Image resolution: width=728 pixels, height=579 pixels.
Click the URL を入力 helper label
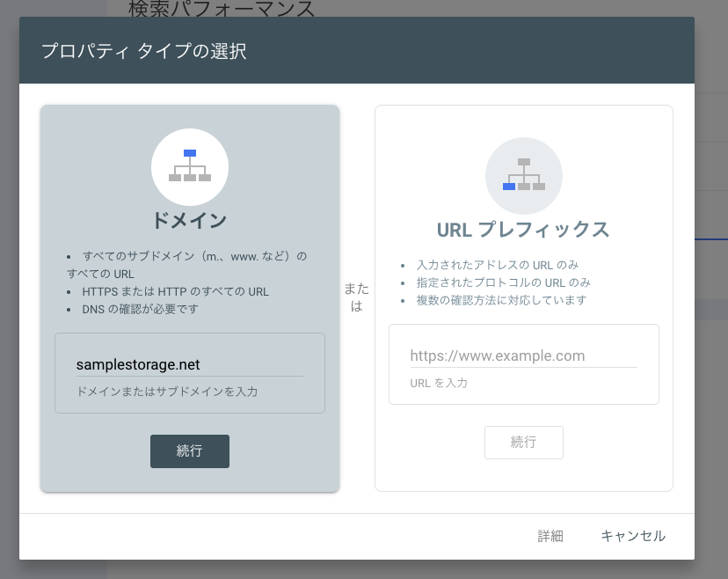[x=430, y=383]
